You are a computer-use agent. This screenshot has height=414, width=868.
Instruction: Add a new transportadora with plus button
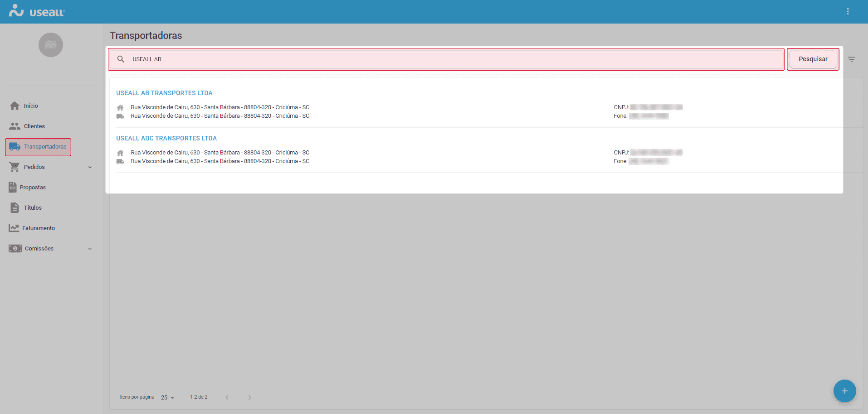pos(844,391)
